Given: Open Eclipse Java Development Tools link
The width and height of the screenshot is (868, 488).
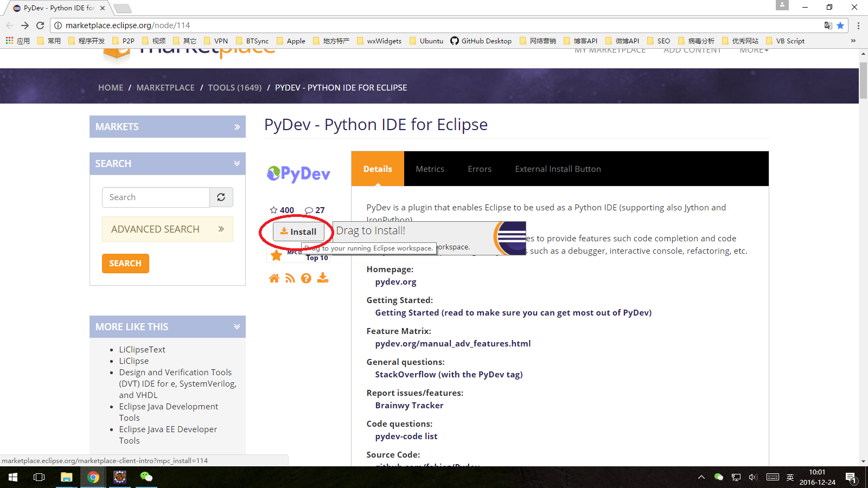Looking at the screenshot, I should [169, 412].
